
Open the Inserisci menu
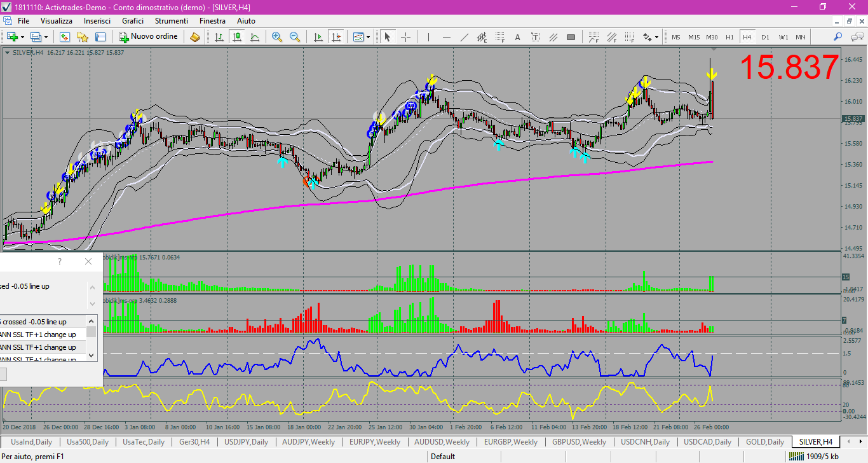97,21
